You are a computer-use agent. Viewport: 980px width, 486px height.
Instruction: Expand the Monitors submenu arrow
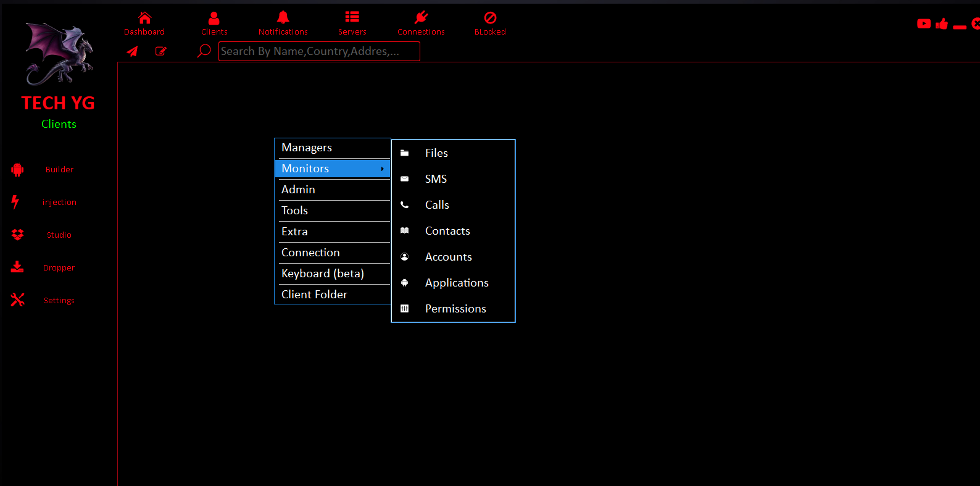(382, 169)
